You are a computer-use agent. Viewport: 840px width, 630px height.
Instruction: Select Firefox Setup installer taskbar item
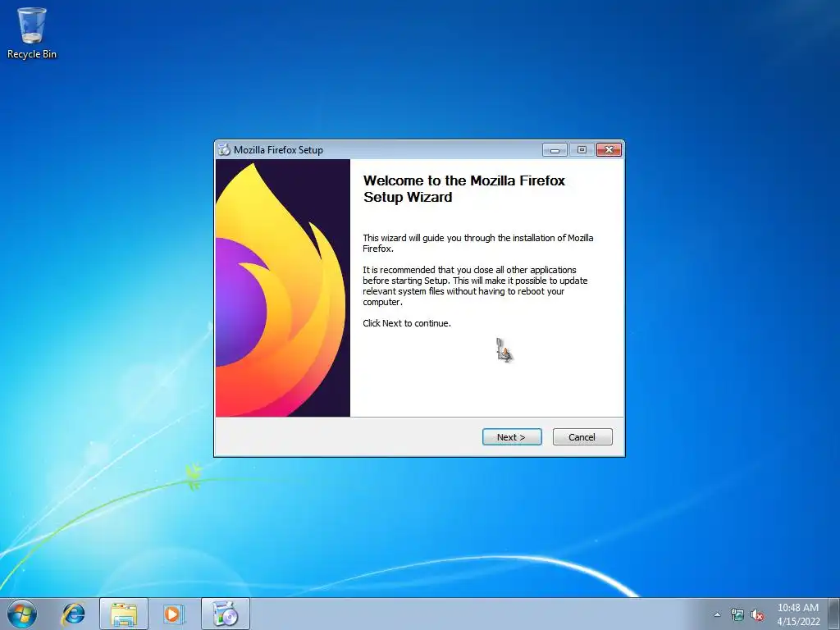tap(226, 614)
